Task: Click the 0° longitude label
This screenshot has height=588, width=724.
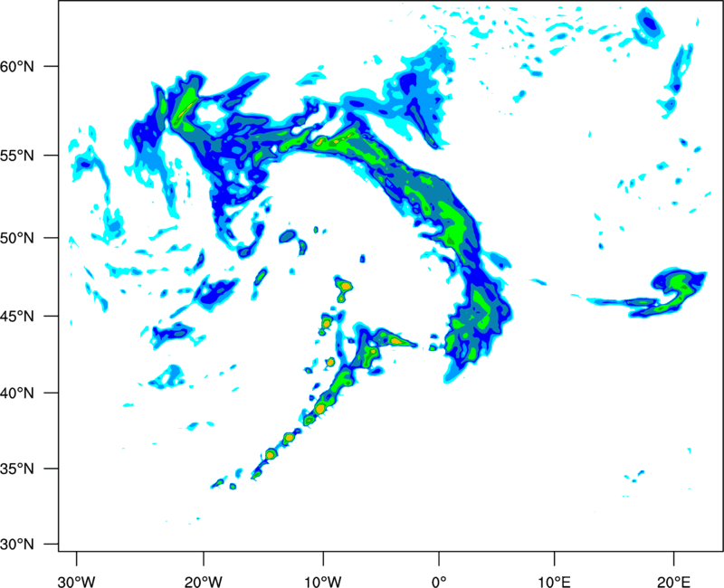Action: pyautogui.click(x=439, y=583)
